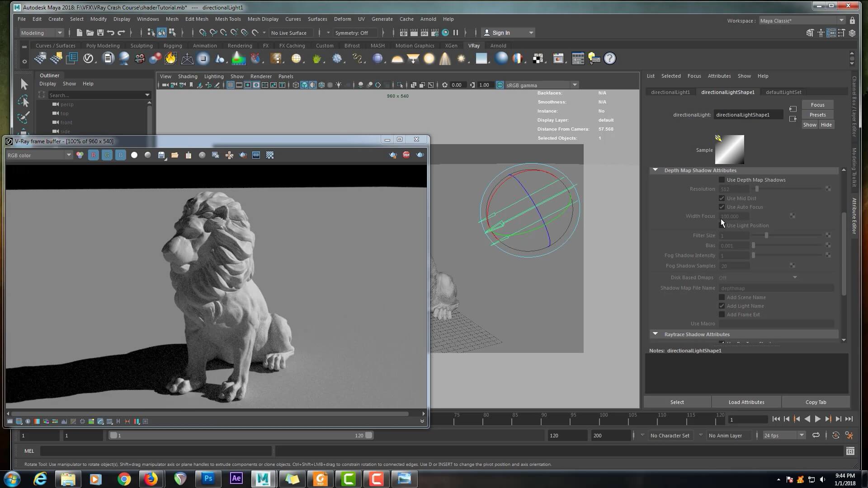Uncheck Use Mid Dist option
The height and width of the screenshot is (488, 868).
pos(722,198)
